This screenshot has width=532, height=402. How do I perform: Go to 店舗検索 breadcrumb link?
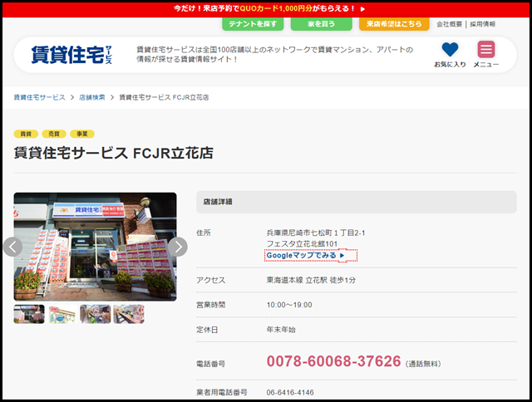coord(92,97)
